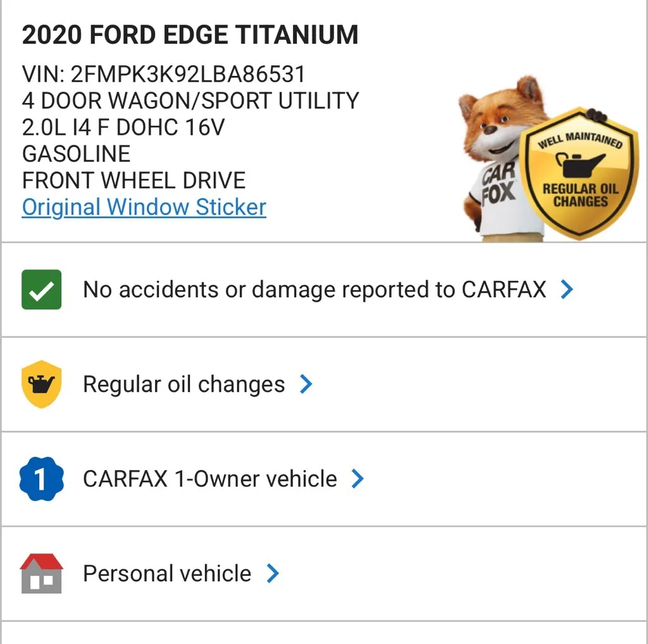This screenshot has width=648, height=644.
Task: Click the VIN number text
Action: coord(163,74)
